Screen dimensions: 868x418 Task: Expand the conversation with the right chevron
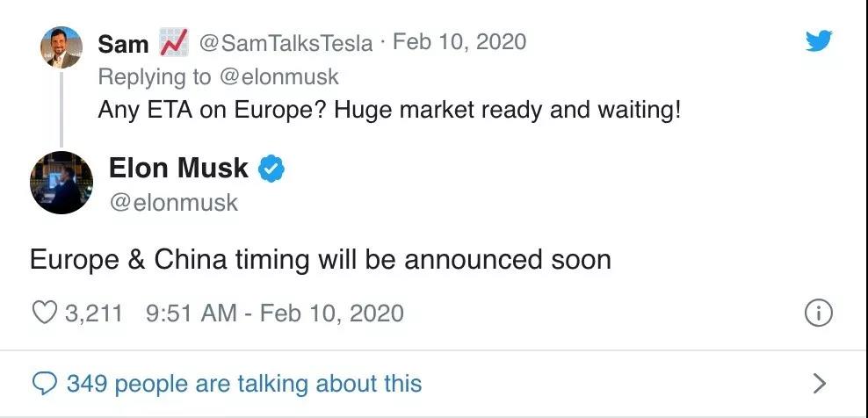[x=820, y=383]
